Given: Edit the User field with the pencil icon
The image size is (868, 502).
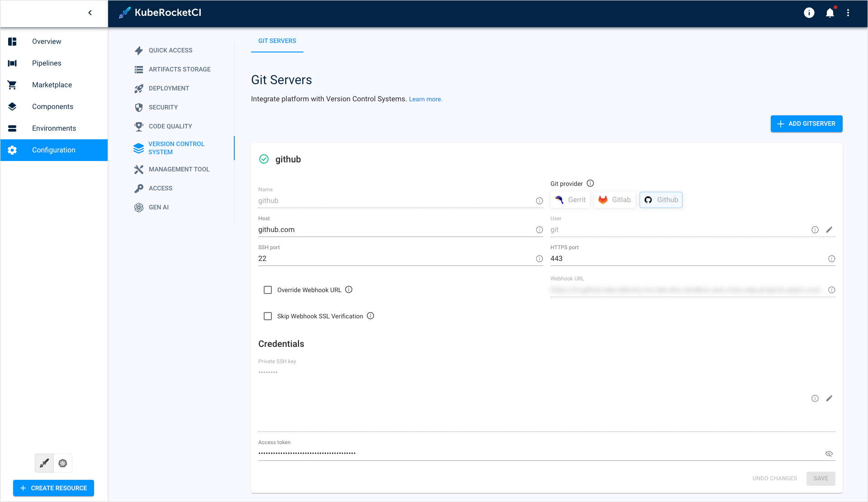Looking at the screenshot, I should 829,230.
